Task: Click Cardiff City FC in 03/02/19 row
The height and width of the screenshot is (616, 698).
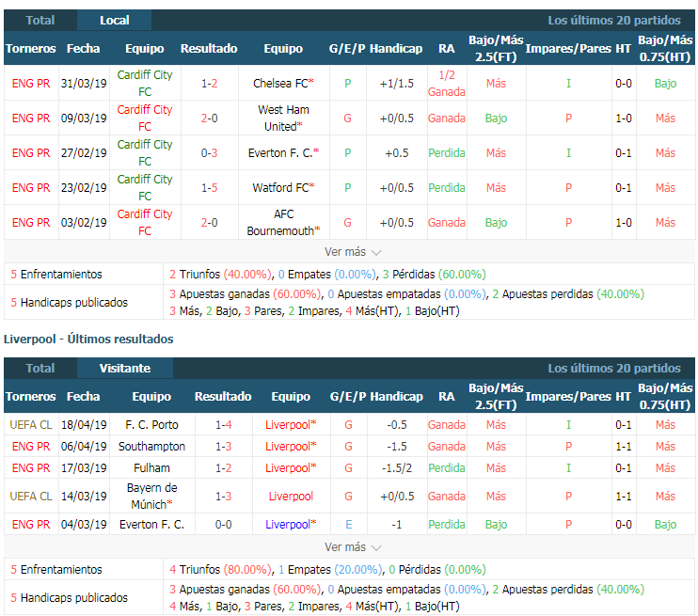Action: pos(145,222)
